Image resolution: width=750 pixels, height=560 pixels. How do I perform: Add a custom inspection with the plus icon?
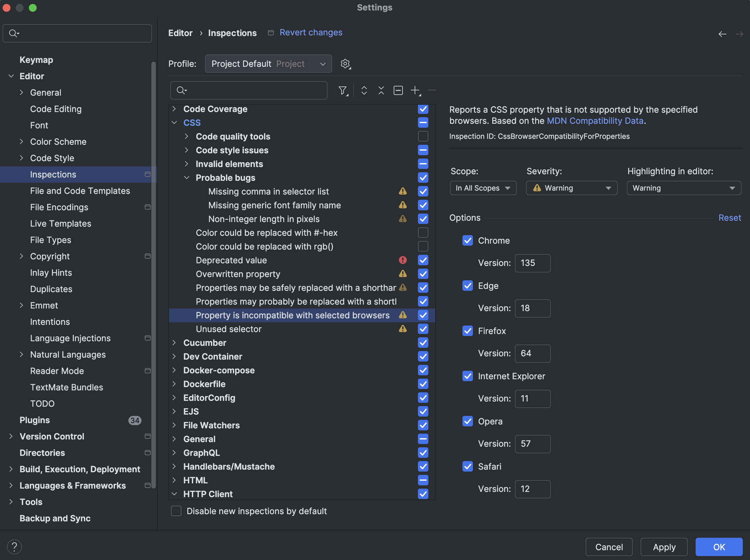pyautogui.click(x=415, y=90)
